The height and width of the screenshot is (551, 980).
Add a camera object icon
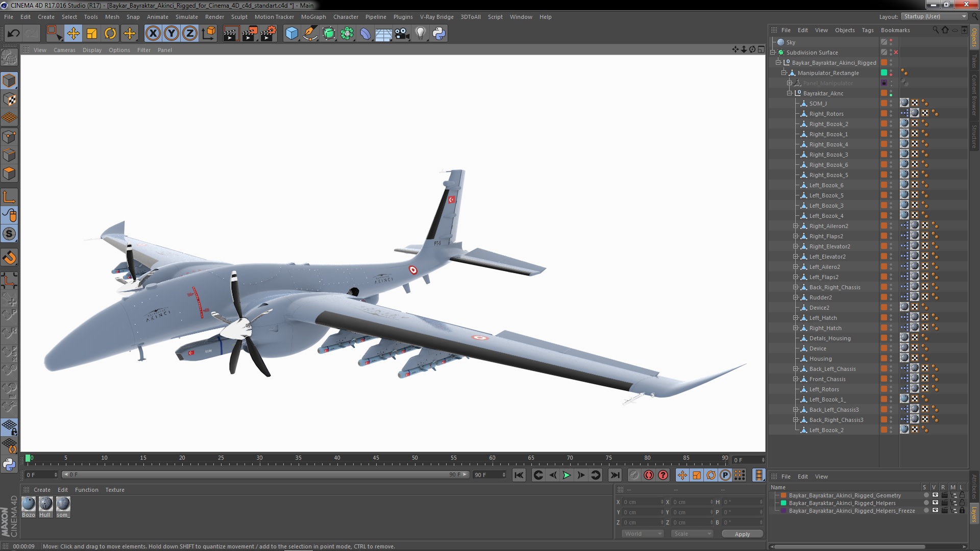(x=402, y=34)
